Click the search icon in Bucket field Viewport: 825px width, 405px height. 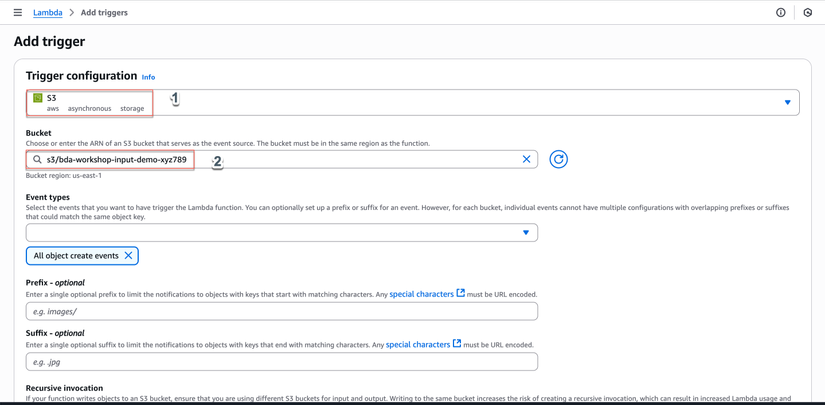(38, 160)
